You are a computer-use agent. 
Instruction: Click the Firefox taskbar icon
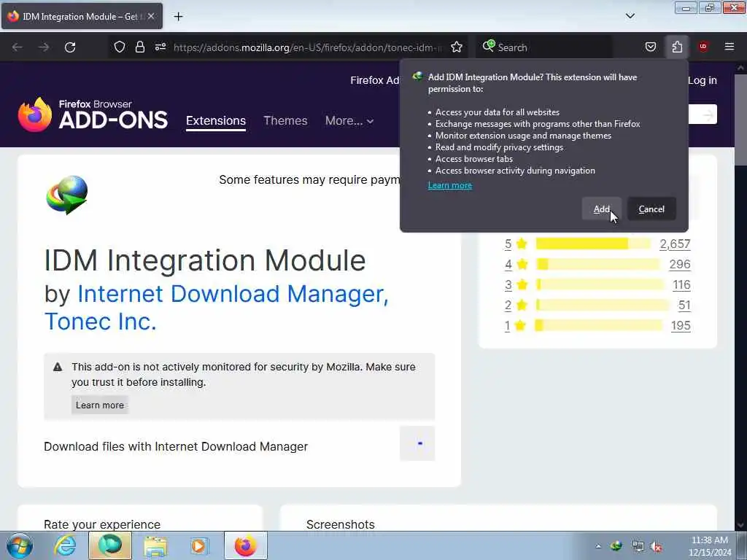coord(245,545)
